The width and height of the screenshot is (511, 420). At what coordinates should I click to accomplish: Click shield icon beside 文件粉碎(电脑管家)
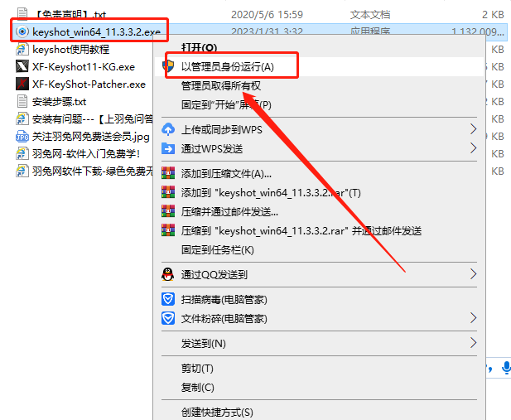click(x=168, y=318)
